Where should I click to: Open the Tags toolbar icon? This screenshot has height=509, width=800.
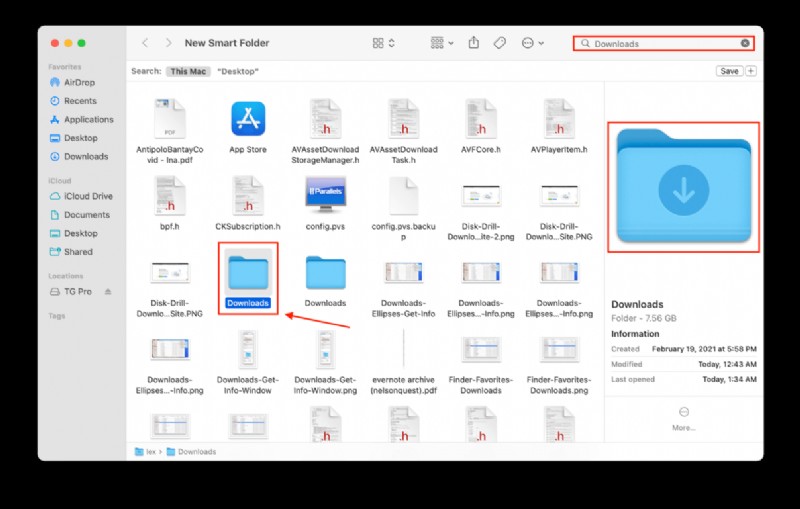click(500, 43)
